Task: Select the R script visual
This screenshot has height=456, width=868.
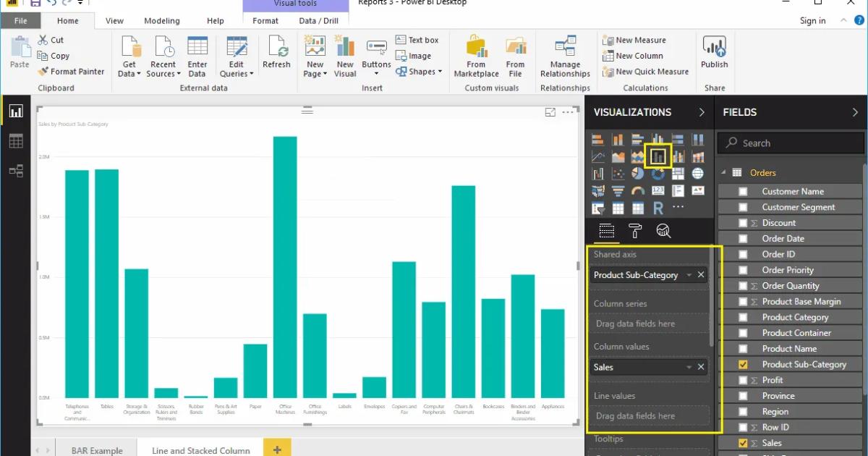Action: point(658,207)
